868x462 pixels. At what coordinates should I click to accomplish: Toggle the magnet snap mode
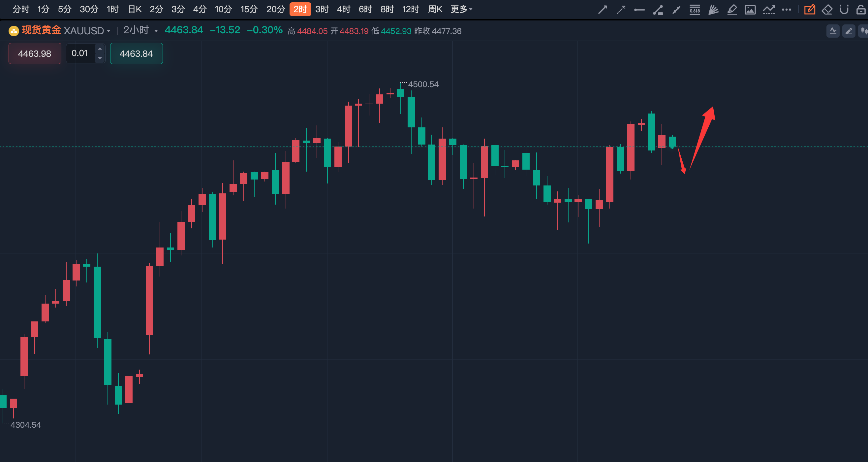(844, 10)
